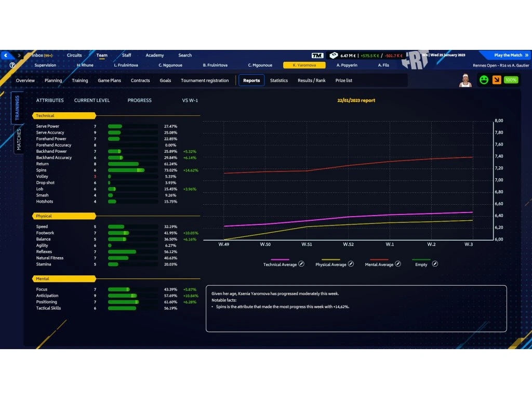Select player B. Frulnirtova

point(215,65)
